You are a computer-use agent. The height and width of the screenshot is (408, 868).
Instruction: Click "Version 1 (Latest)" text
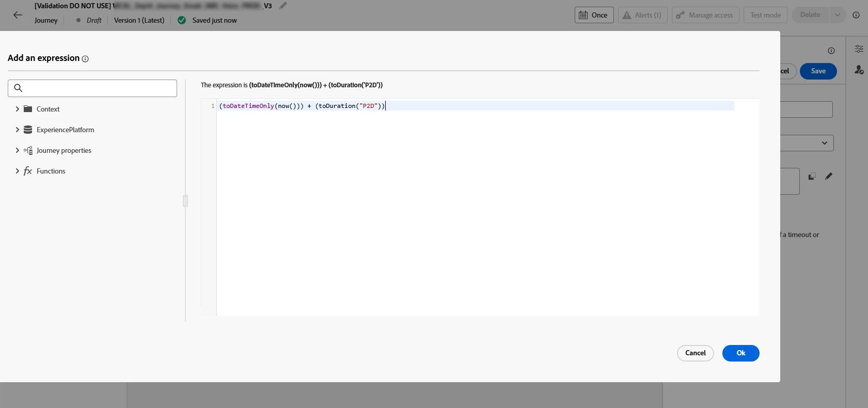(x=139, y=21)
